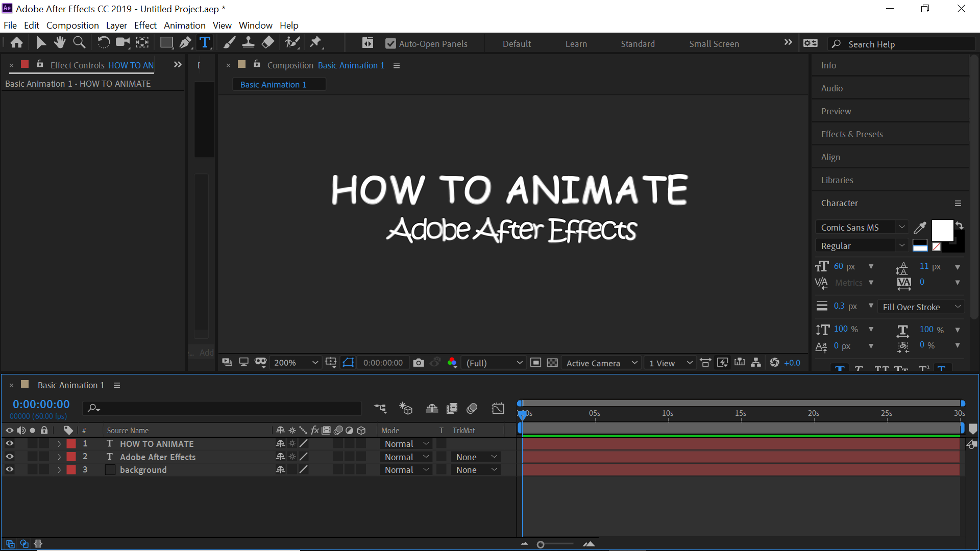The height and width of the screenshot is (551, 980).
Task: Select the Zoom magnifier tool
Action: pyautogui.click(x=79, y=43)
